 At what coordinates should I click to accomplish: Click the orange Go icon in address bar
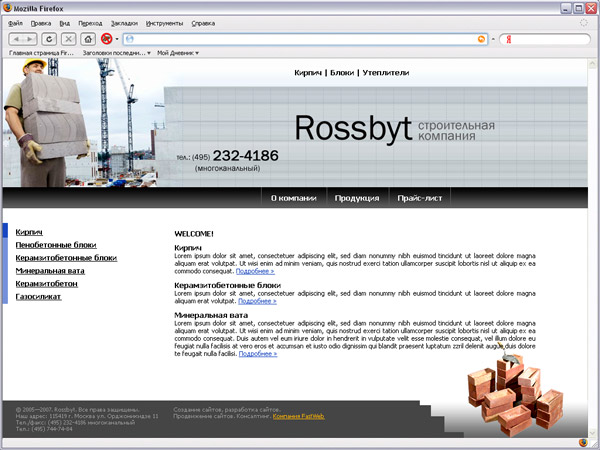click(482, 39)
